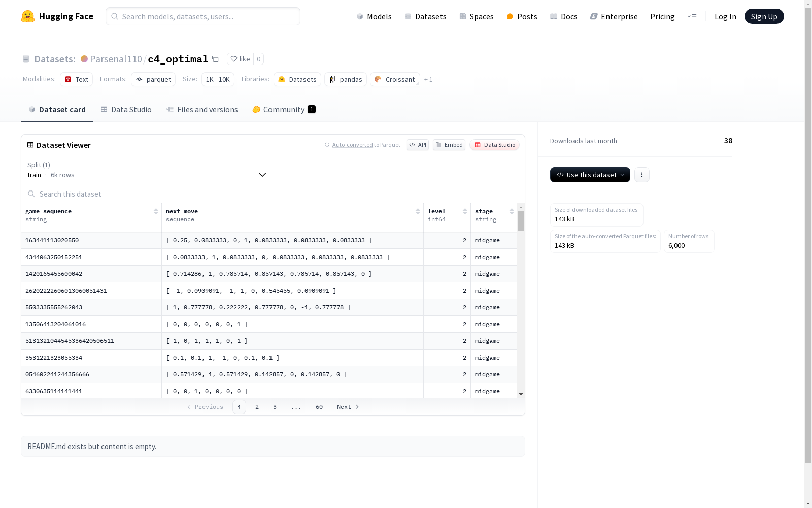Select cell 1420165455600042
Image resolution: width=812 pixels, height=508 pixels.
[x=91, y=274]
